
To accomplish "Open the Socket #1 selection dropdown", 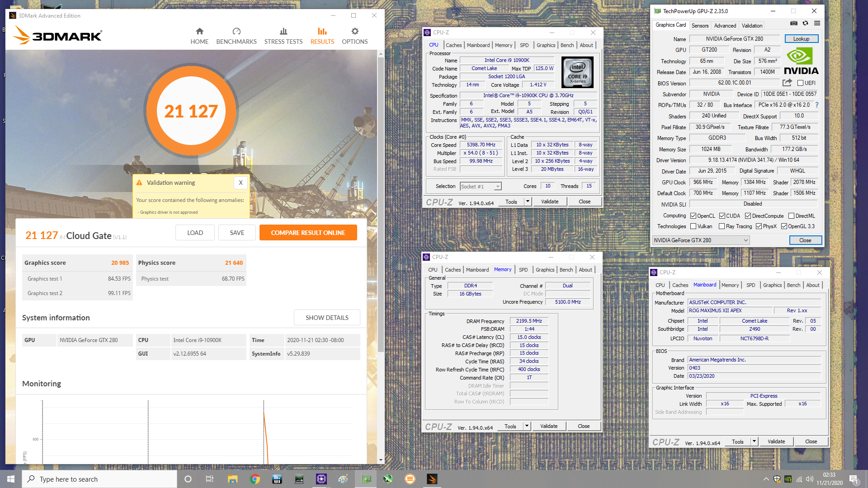I will tap(481, 187).
